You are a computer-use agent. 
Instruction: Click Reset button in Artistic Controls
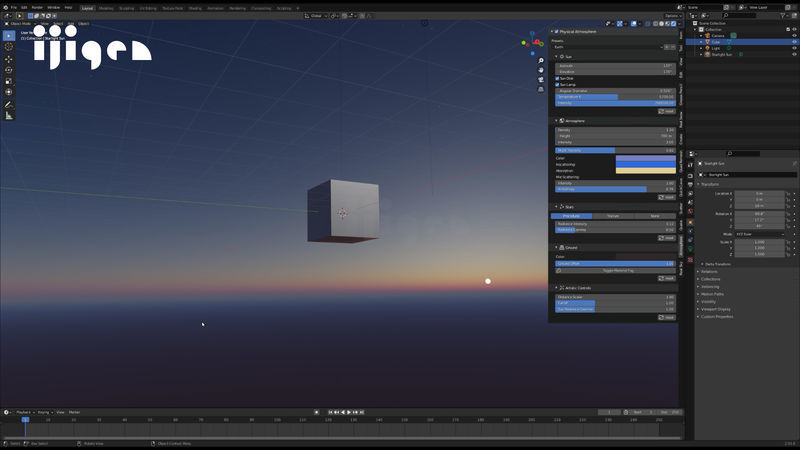pyautogui.click(x=666, y=317)
